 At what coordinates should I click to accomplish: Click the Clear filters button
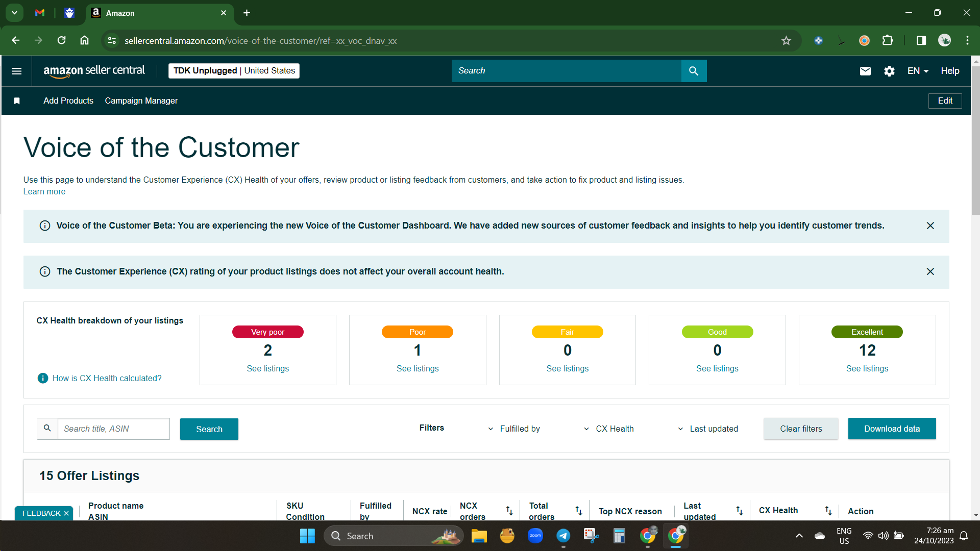coord(801,429)
